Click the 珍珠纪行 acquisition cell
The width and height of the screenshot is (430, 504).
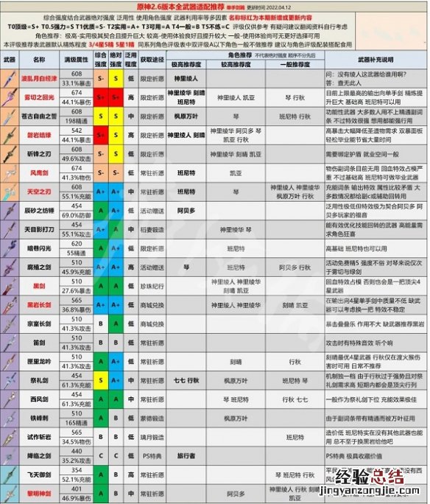152,286
